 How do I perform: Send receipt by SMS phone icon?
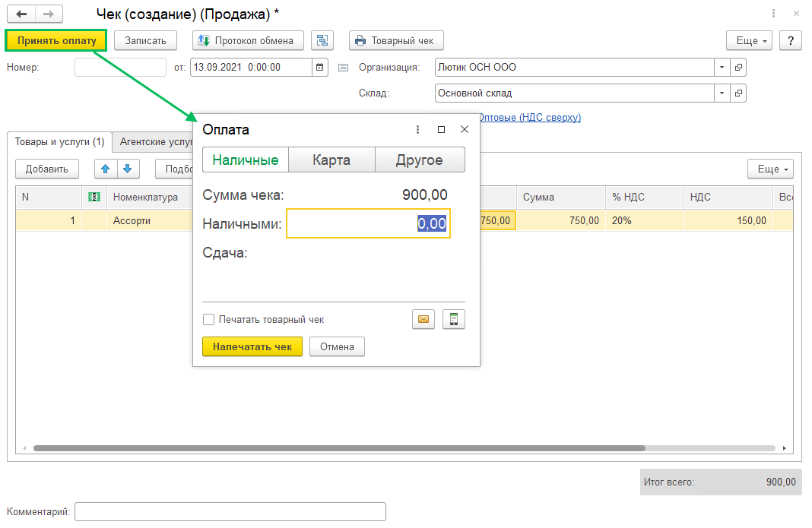[454, 320]
